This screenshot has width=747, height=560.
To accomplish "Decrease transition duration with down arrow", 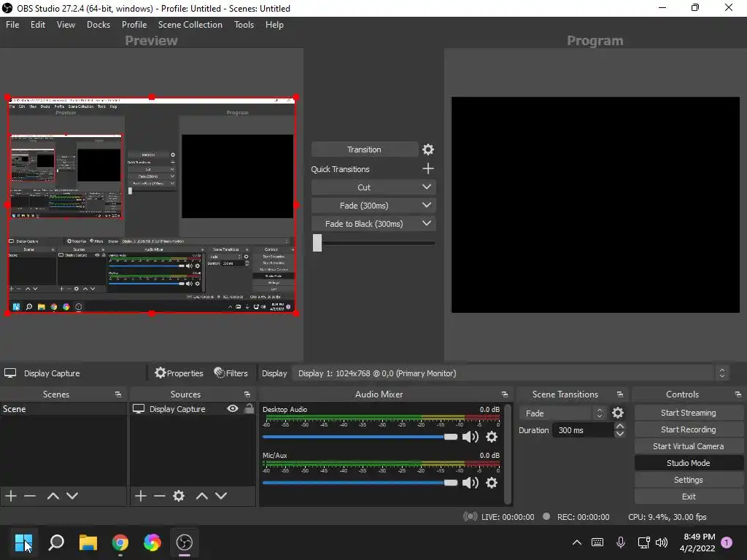I will click(x=620, y=434).
